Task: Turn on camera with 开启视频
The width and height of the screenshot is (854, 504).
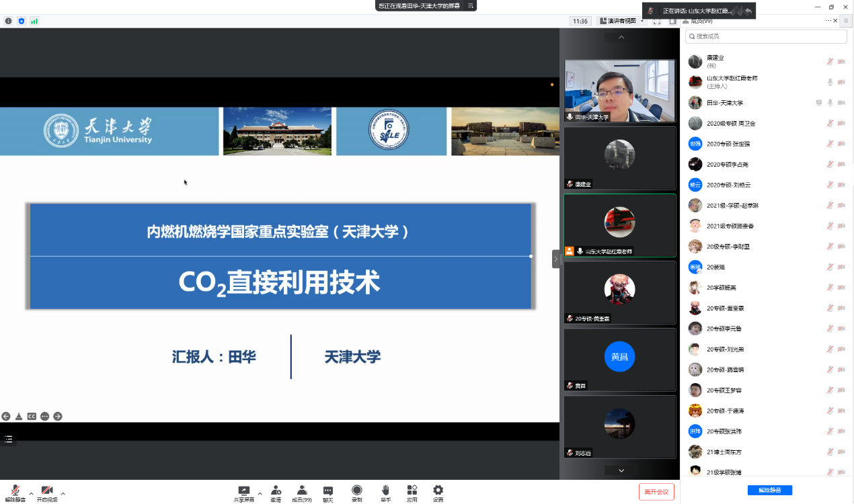Action: pos(46,493)
